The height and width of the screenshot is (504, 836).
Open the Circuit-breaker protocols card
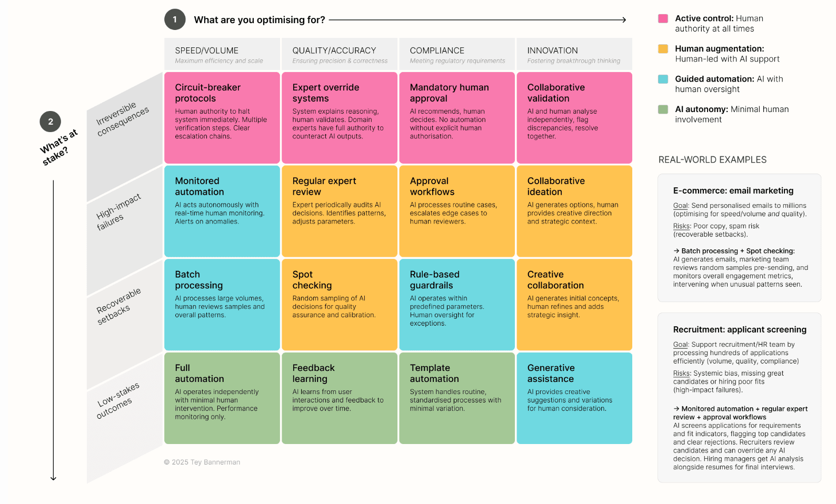tap(222, 118)
